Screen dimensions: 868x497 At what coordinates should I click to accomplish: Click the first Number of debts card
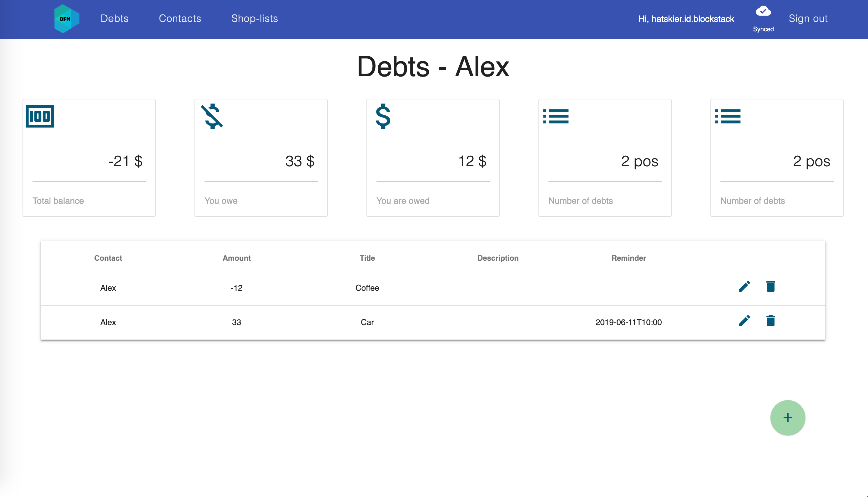604,158
